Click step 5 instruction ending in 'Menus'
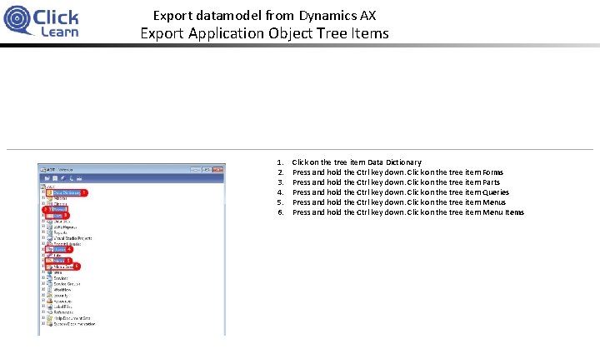 tap(399, 202)
